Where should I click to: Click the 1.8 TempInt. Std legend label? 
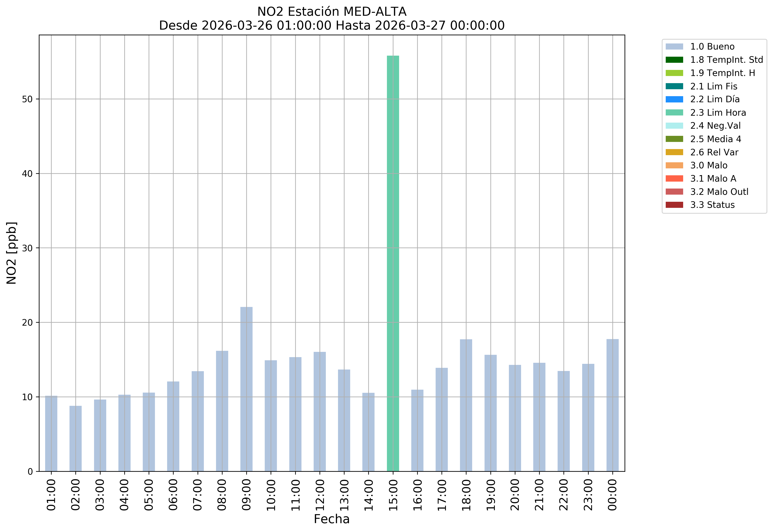726,60
